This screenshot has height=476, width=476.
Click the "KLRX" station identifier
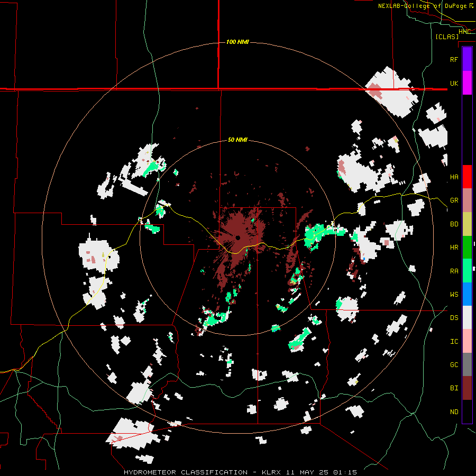[x=270, y=472]
